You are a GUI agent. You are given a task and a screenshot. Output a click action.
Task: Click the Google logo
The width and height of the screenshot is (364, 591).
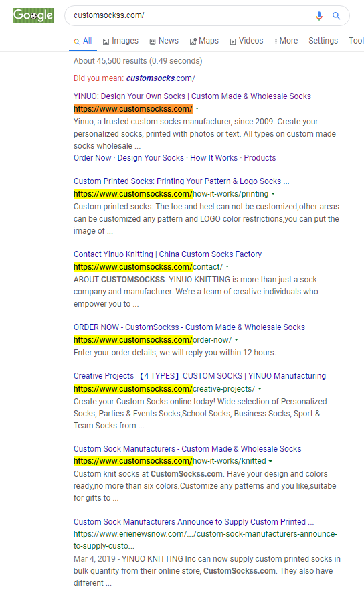[x=33, y=15]
